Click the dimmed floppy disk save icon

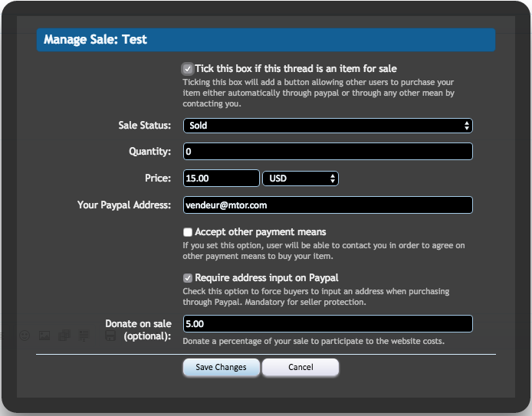(x=110, y=335)
